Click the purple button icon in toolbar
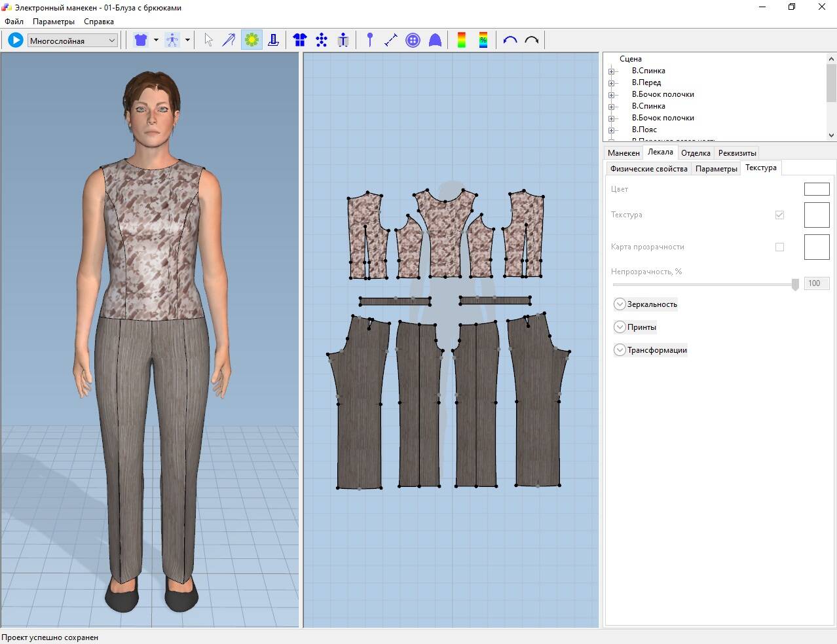The width and height of the screenshot is (837, 644). 413,41
